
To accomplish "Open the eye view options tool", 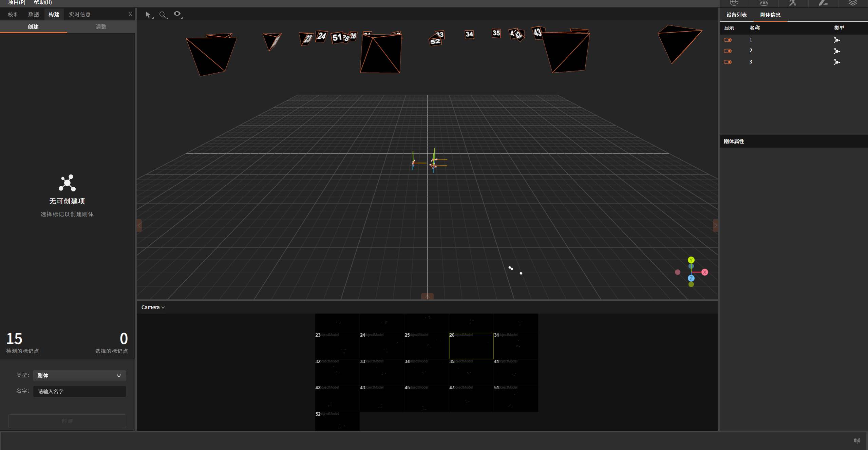I will coord(177,14).
